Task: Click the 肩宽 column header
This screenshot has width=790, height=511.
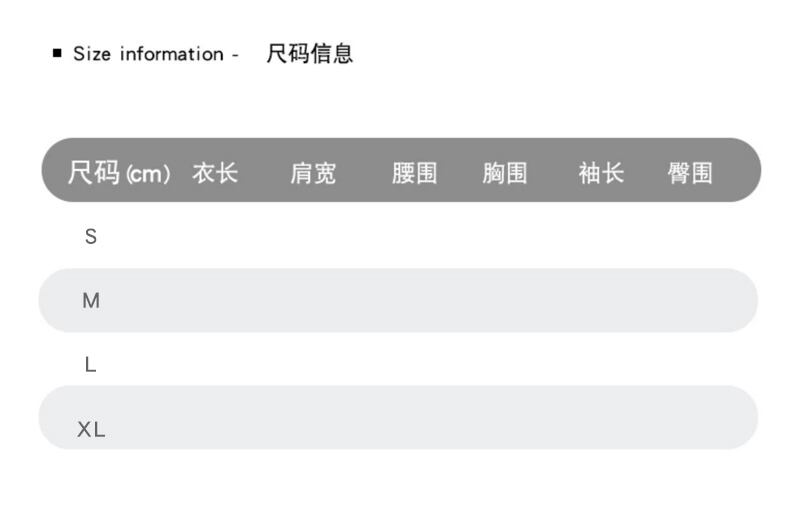Action: [x=313, y=173]
